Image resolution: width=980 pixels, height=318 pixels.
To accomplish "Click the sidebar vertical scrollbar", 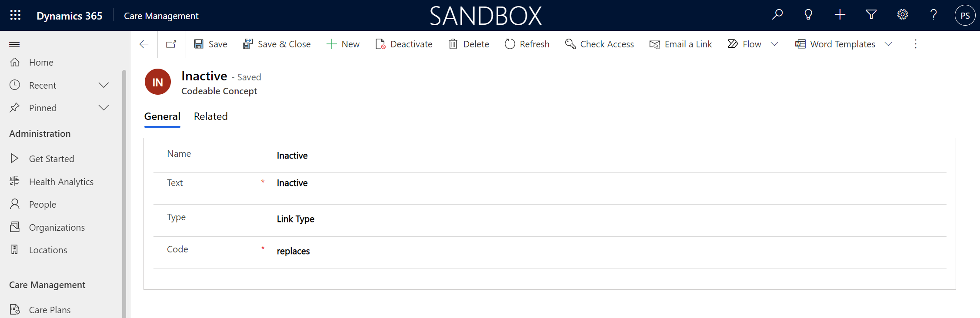I will [x=124, y=193].
